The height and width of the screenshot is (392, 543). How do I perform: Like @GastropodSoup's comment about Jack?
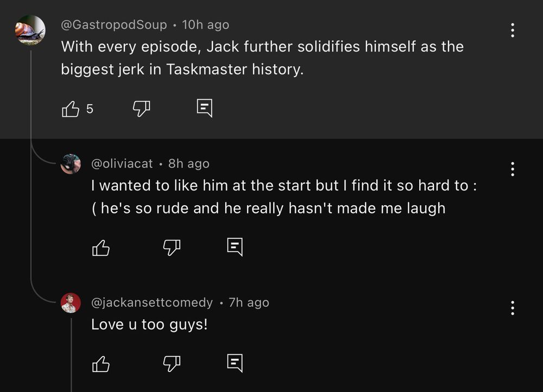(70, 109)
